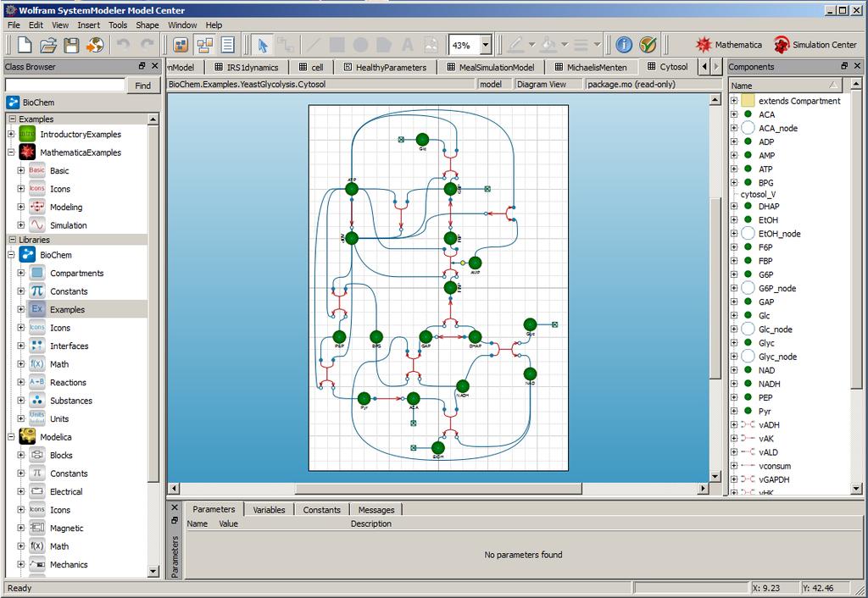Expand IntroductoryExamples in Class Browser
The width and height of the screenshot is (868, 598).
(x=11, y=134)
